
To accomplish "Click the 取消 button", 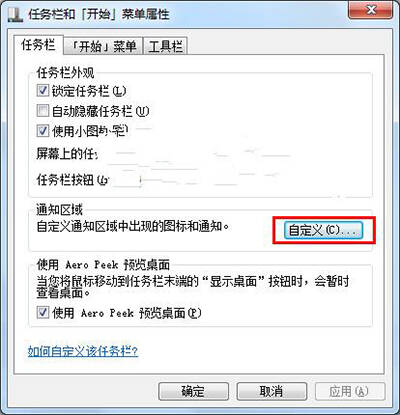I will [271, 391].
